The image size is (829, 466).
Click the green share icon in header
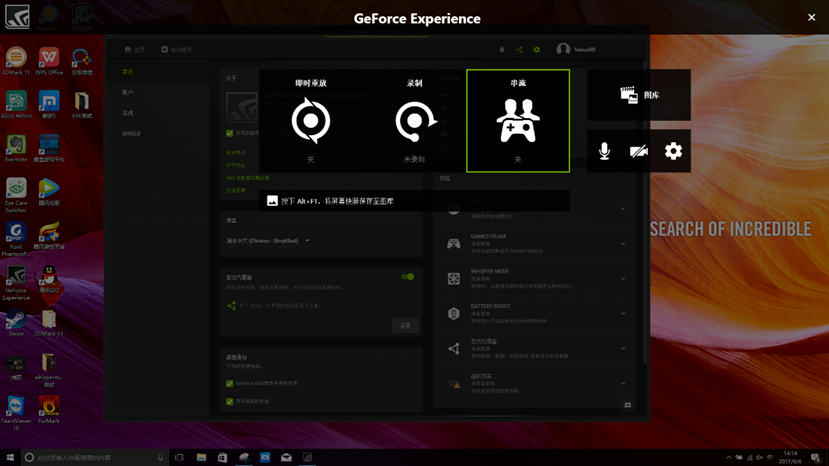click(x=519, y=50)
